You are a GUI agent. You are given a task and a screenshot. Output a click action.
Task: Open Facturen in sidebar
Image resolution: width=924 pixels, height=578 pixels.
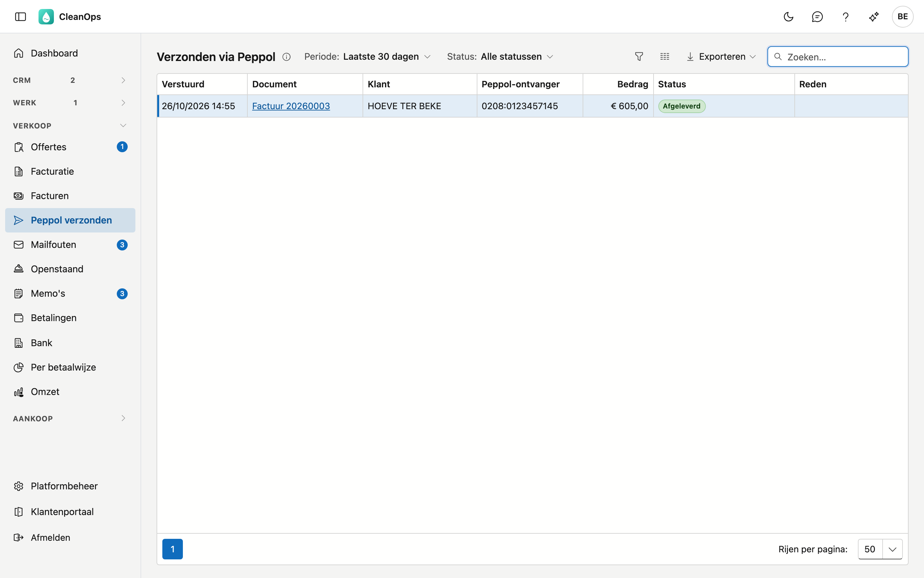(70, 196)
